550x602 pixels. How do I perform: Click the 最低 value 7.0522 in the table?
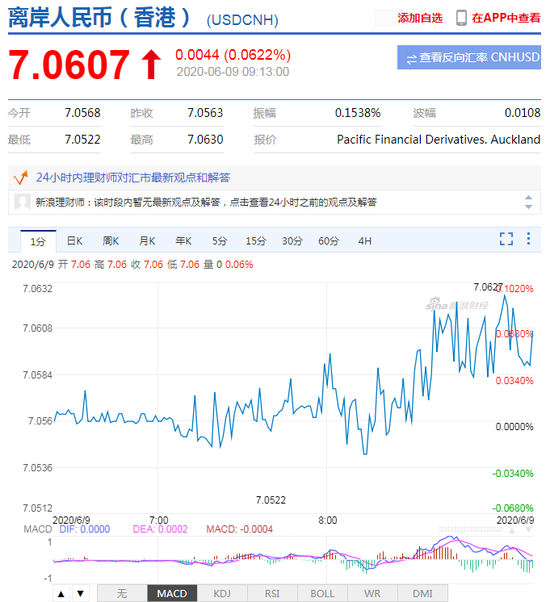[83, 139]
